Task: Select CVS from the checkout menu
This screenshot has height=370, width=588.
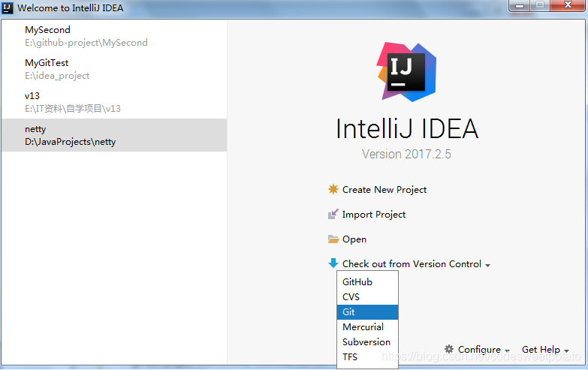Action: [367, 297]
